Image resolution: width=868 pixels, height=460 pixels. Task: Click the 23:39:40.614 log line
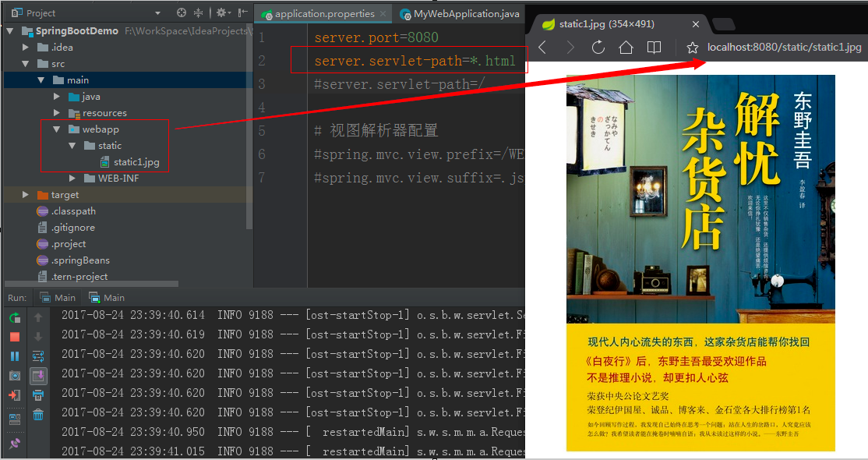294,315
